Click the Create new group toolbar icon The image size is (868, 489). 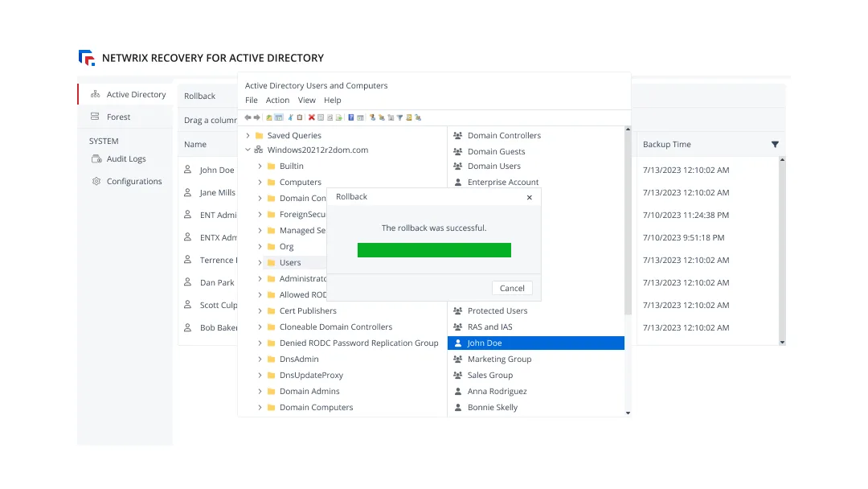[382, 117]
